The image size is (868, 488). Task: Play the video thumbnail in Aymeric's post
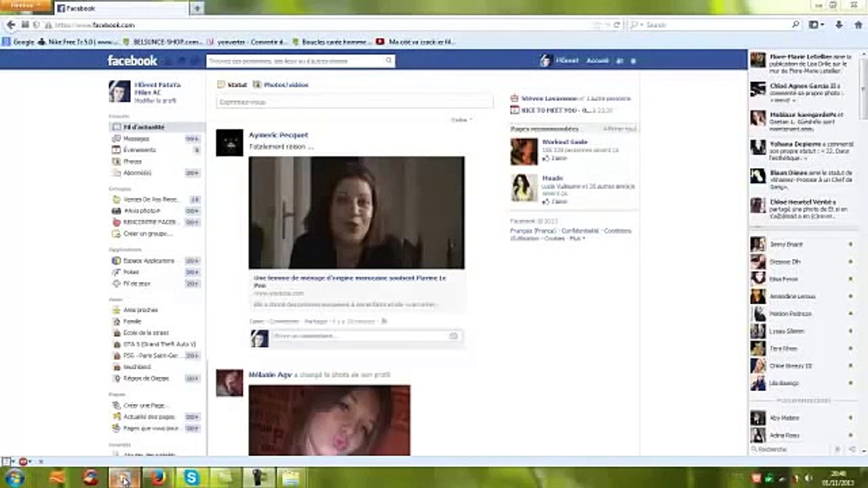click(357, 213)
